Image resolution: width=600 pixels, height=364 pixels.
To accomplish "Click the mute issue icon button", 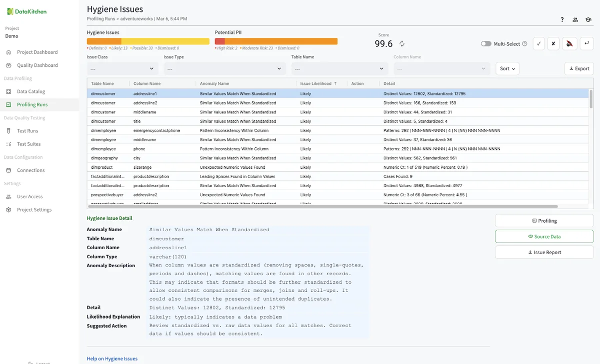I will [x=569, y=43].
